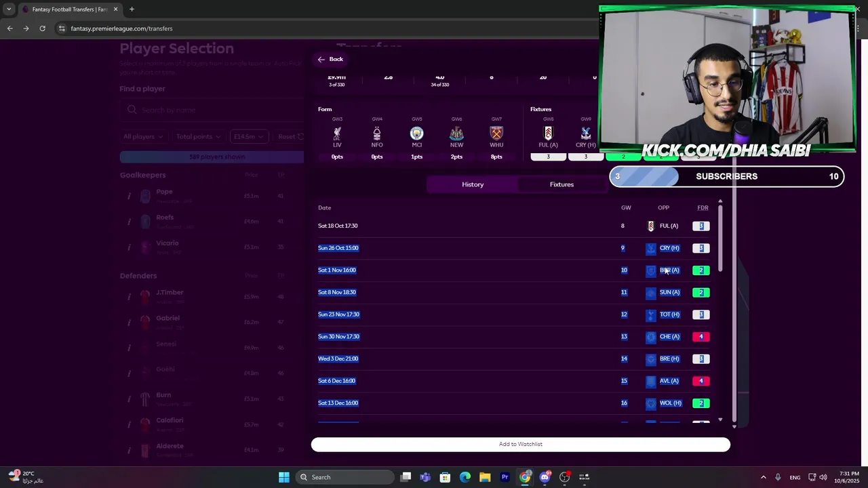Click the "Sat 18 Oct 17:30" date text
This screenshot has height=488, width=868.
tap(338, 226)
